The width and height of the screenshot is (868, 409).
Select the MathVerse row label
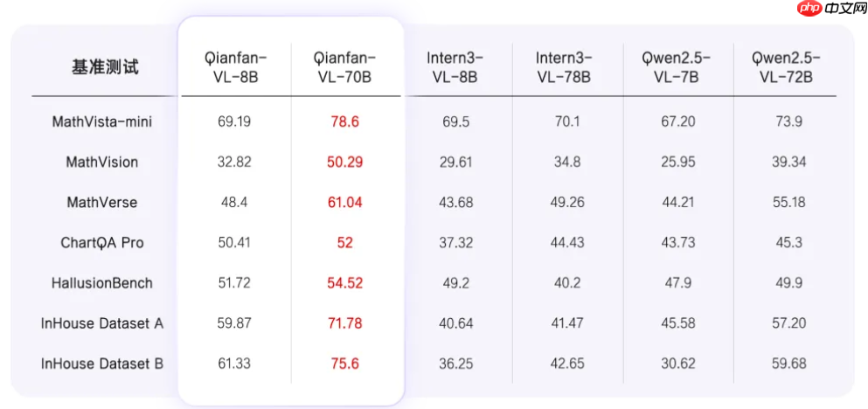[x=102, y=202]
